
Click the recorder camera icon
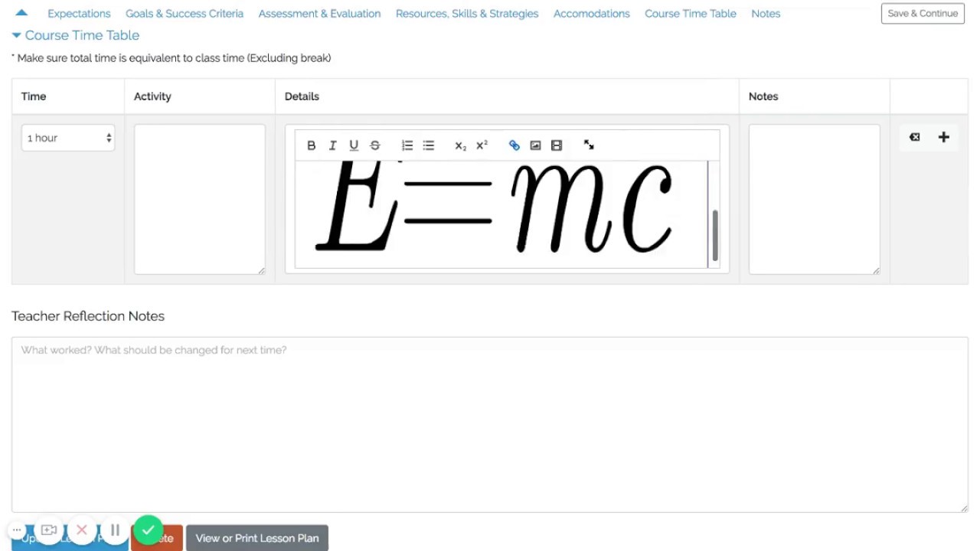(49, 530)
